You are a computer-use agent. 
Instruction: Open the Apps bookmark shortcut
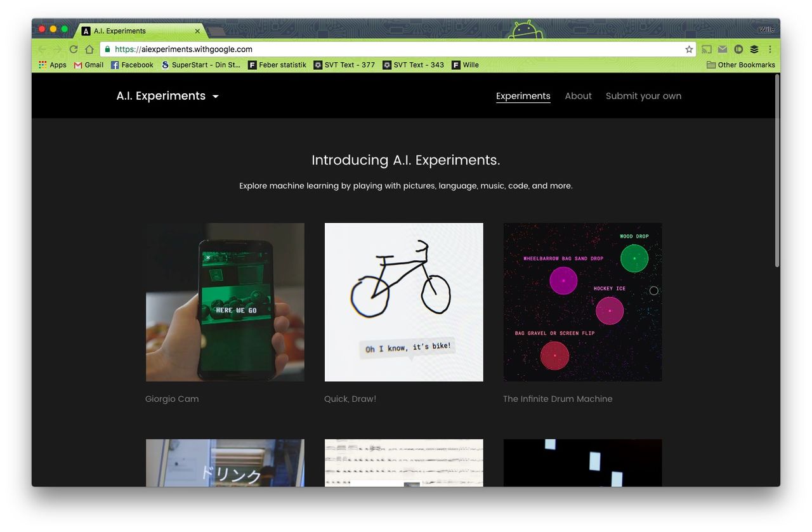(x=53, y=65)
